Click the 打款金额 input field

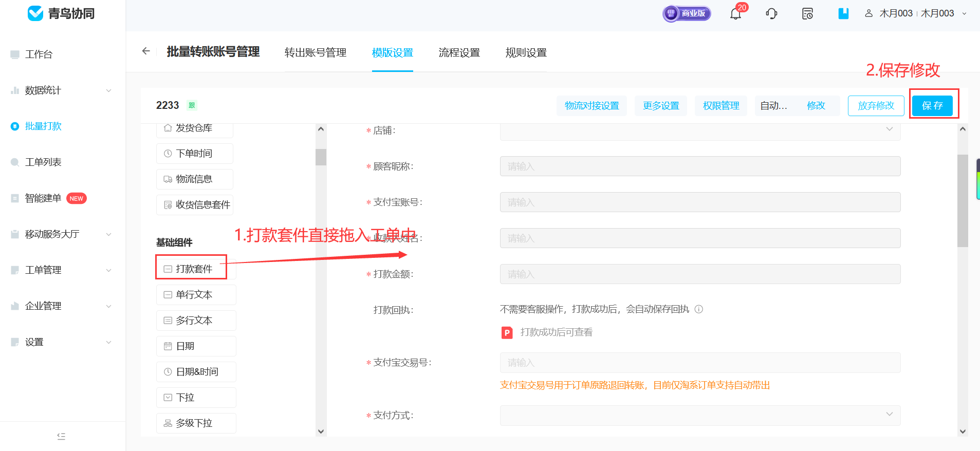(700, 274)
